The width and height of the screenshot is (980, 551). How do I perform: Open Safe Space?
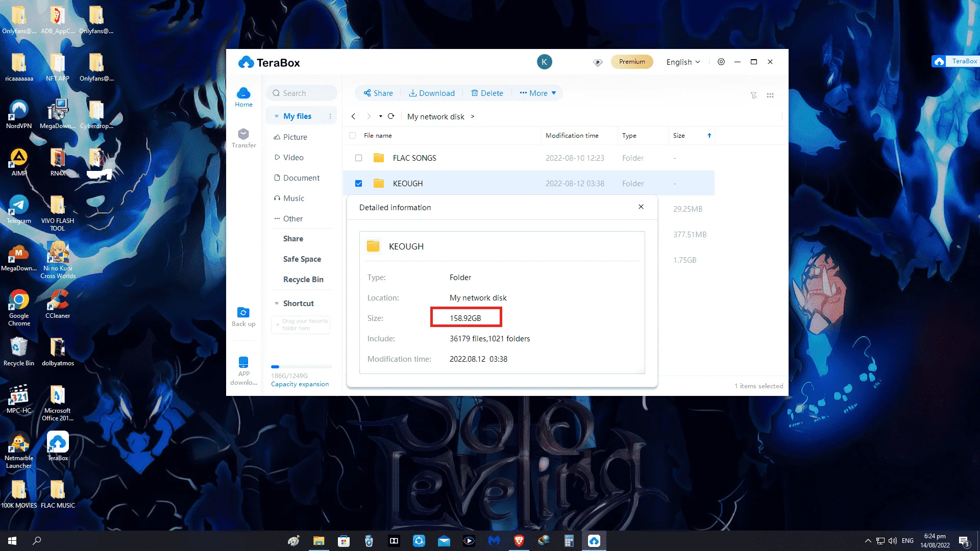(302, 259)
